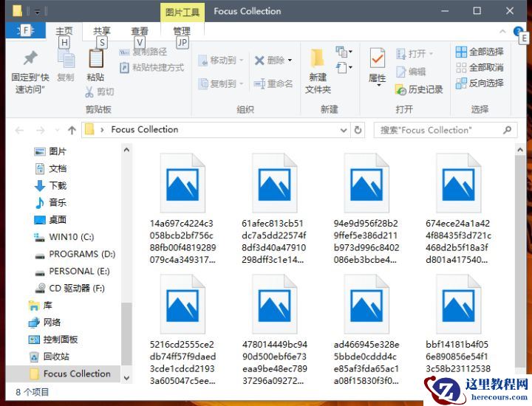Viewport: 532px width, 406px height.
Task: Click the History (历史记录) icon
Action: click(400, 90)
